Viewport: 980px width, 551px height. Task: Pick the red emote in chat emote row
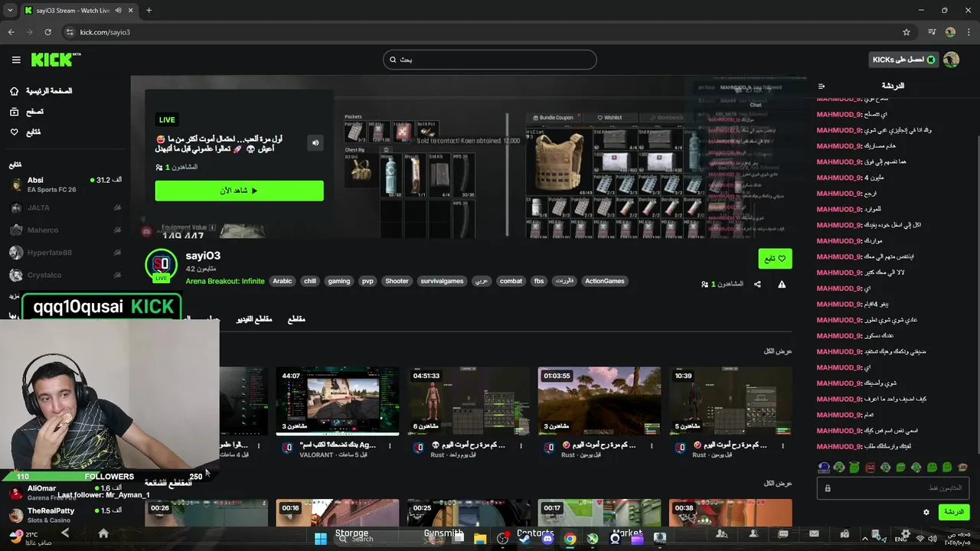point(870,467)
